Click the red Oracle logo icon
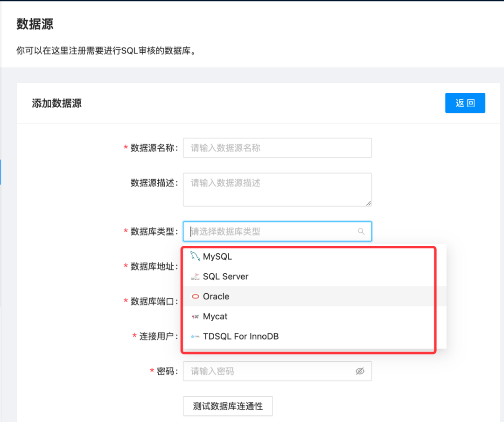Viewport: 504px width, 422px height. tap(195, 297)
